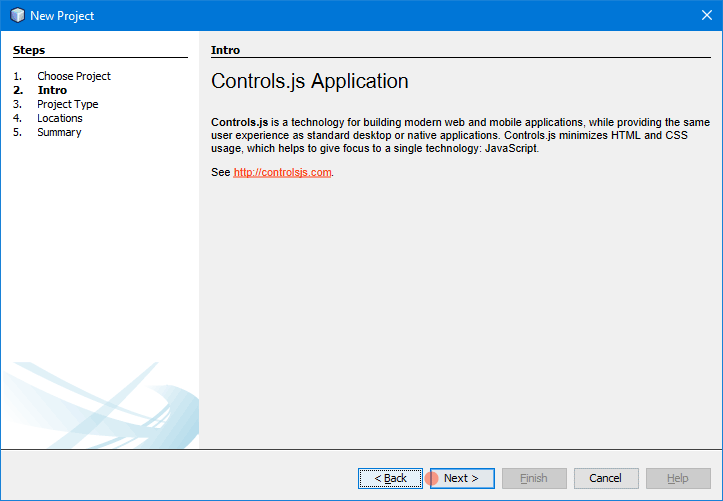The height and width of the screenshot is (501, 723).
Task: Go back with the < Back button
Action: click(390, 478)
